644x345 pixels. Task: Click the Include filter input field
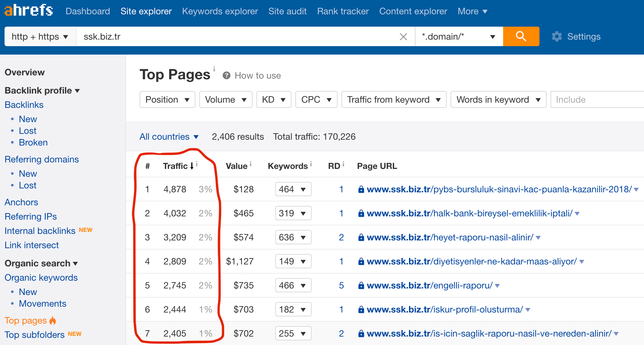pyautogui.click(x=597, y=99)
